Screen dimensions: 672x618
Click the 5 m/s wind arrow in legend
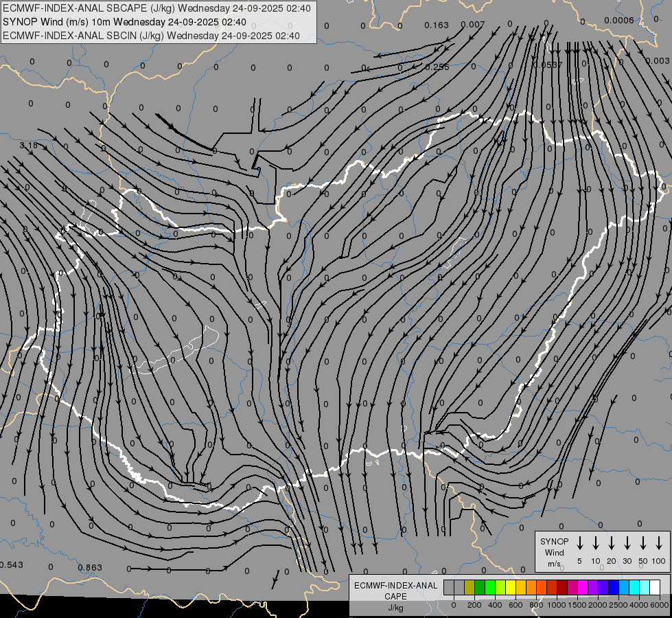579,543
